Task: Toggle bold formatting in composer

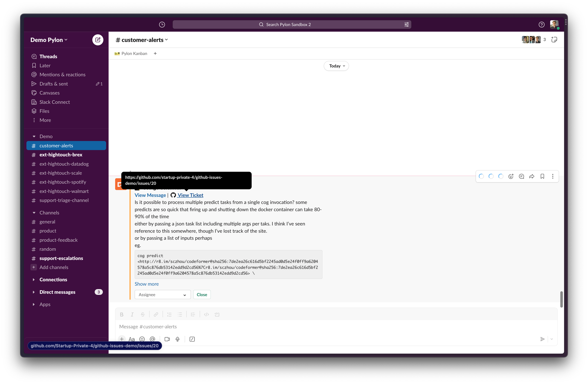Action: pos(122,315)
